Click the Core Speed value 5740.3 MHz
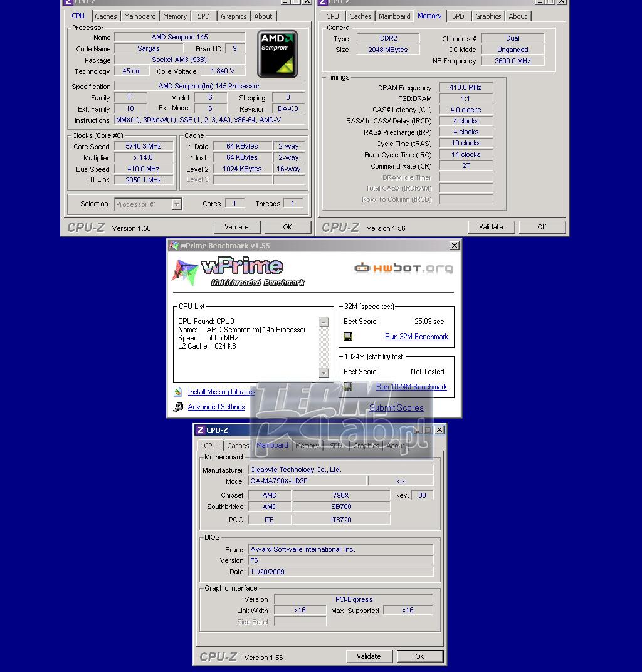The width and height of the screenshot is (642, 672). 144,147
